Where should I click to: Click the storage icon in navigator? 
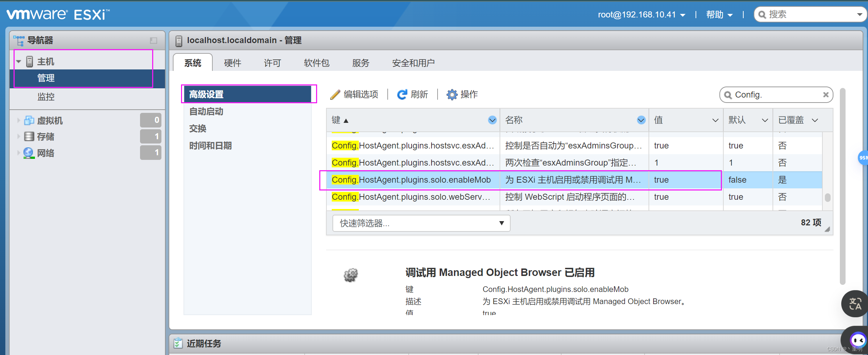click(29, 136)
